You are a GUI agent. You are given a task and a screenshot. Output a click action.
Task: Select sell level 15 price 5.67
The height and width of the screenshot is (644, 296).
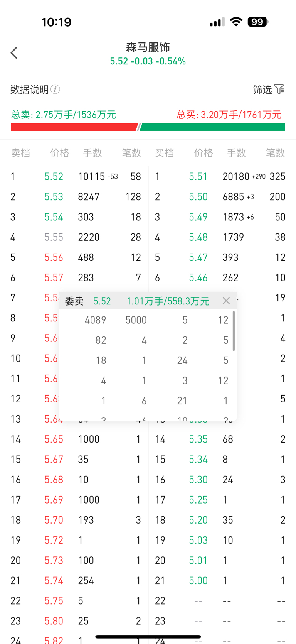tap(54, 459)
